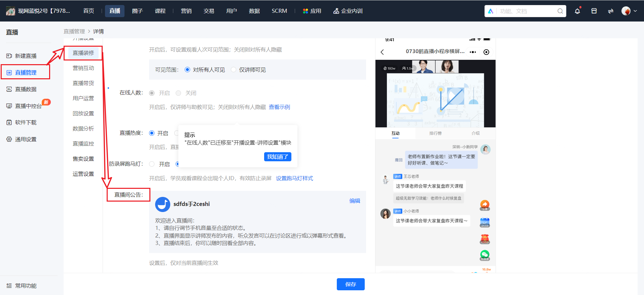Screen dimensions: 644x295
Task: Click the switch arrows icon in header
Action: 610,11
